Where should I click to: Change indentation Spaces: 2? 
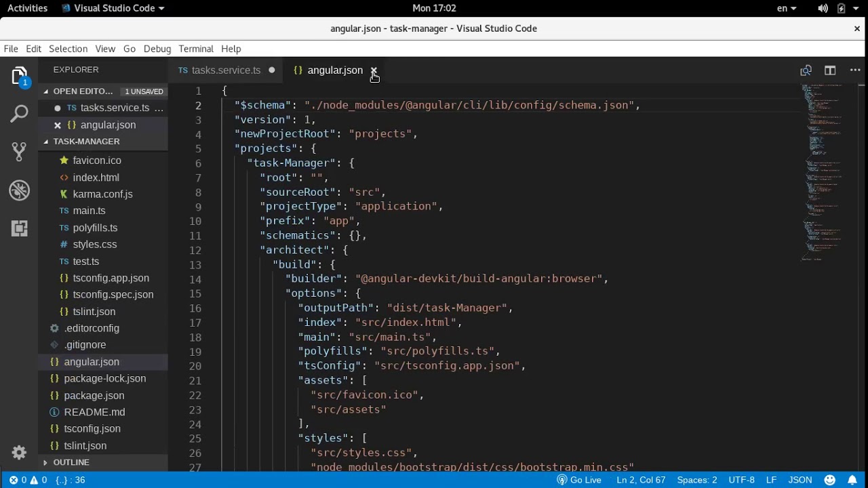click(x=697, y=480)
